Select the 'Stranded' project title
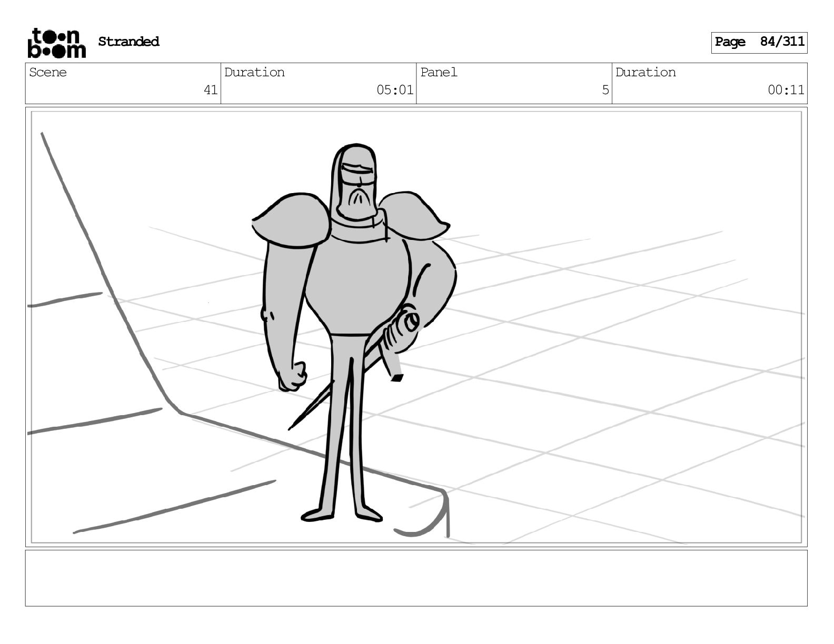The height and width of the screenshot is (644, 834). tap(128, 42)
